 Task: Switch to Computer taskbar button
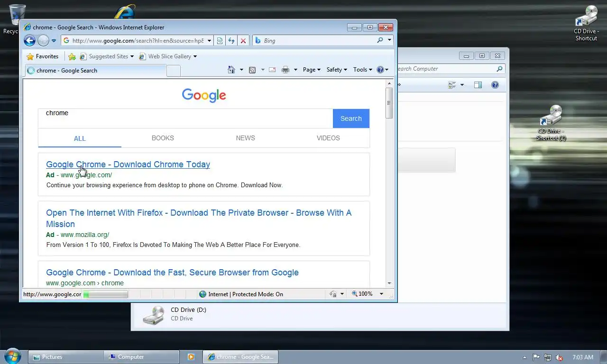tap(142, 357)
